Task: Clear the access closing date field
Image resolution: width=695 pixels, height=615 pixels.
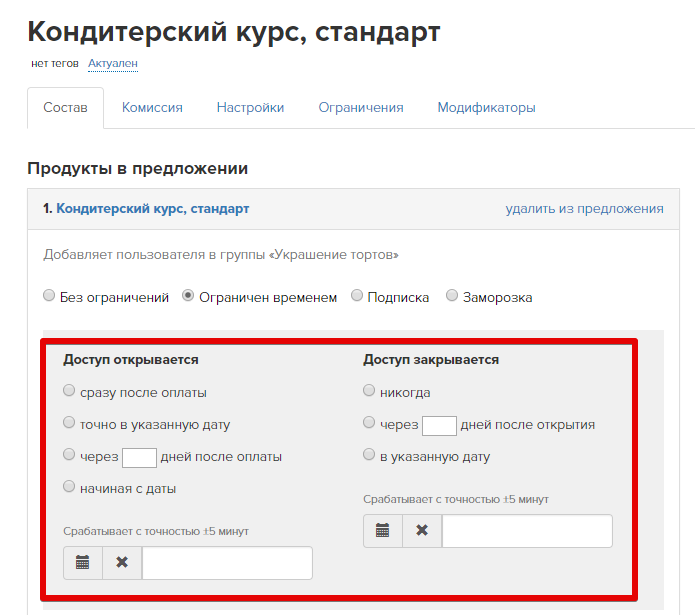Action: pyautogui.click(x=422, y=531)
